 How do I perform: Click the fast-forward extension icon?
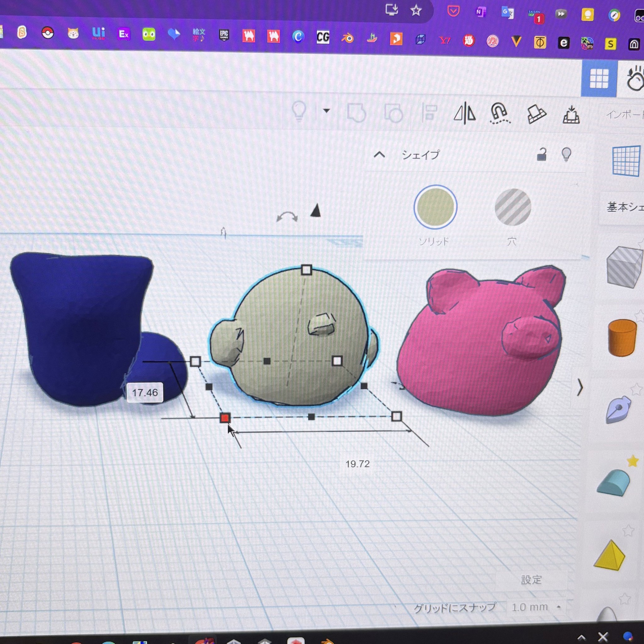click(x=561, y=14)
